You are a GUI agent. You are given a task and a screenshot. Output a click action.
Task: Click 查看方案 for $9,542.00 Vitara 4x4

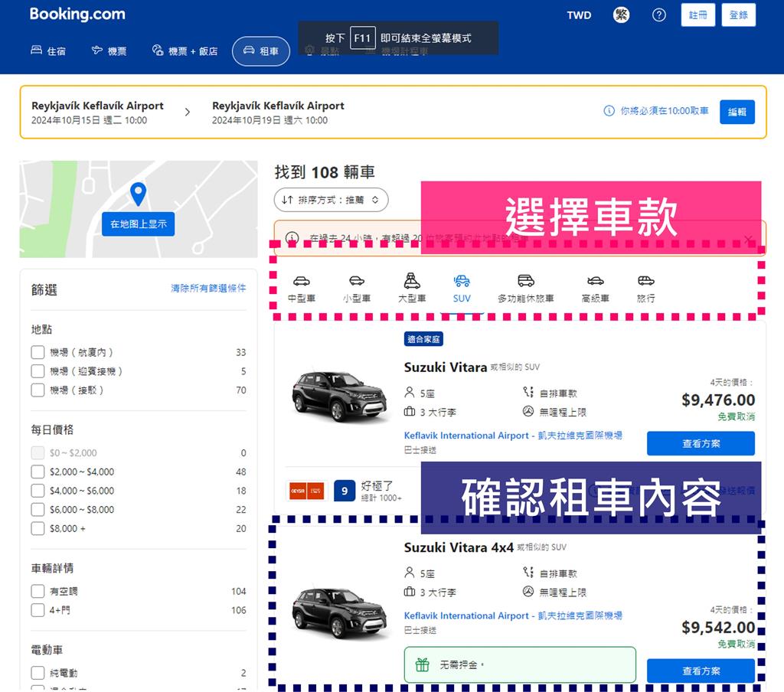[x=701, y=671]
